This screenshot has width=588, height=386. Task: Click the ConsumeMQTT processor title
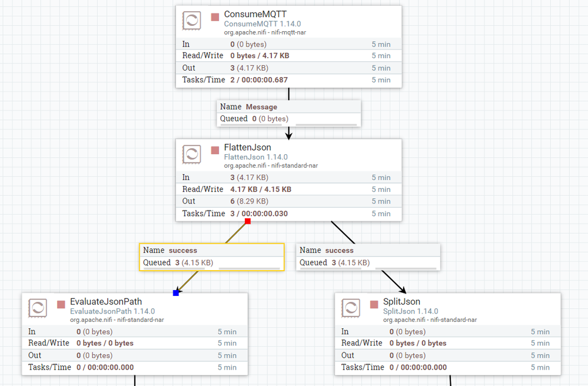tap(255, 14)
